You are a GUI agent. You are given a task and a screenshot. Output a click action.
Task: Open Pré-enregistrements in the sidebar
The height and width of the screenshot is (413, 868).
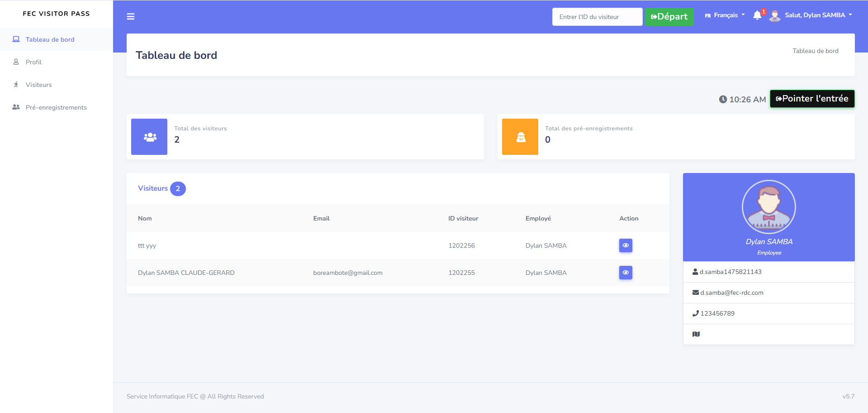[x=56, y=107]
